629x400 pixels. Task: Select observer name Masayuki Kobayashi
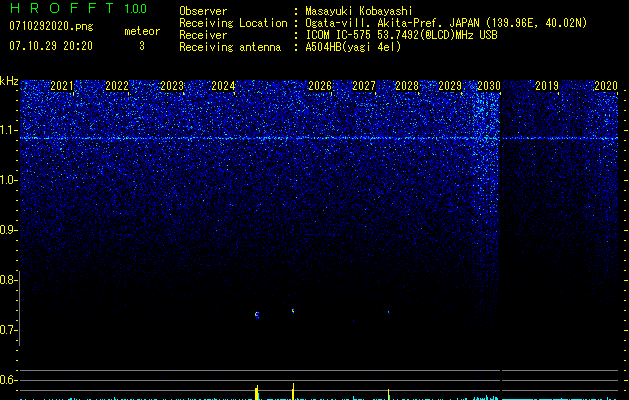[x=359, y=11]
